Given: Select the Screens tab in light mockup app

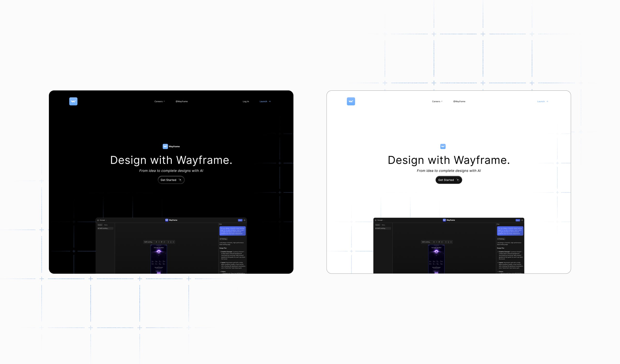Looking at the screenshot, I should [x=377, y=225].
